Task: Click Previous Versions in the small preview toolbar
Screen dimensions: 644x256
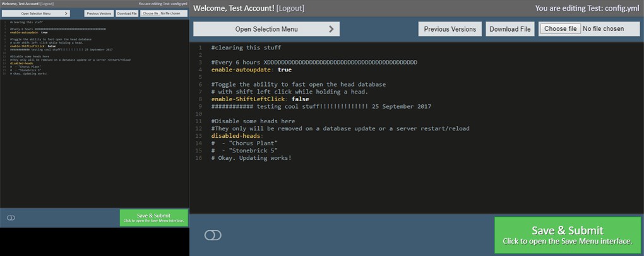Action: coord(98,13)
